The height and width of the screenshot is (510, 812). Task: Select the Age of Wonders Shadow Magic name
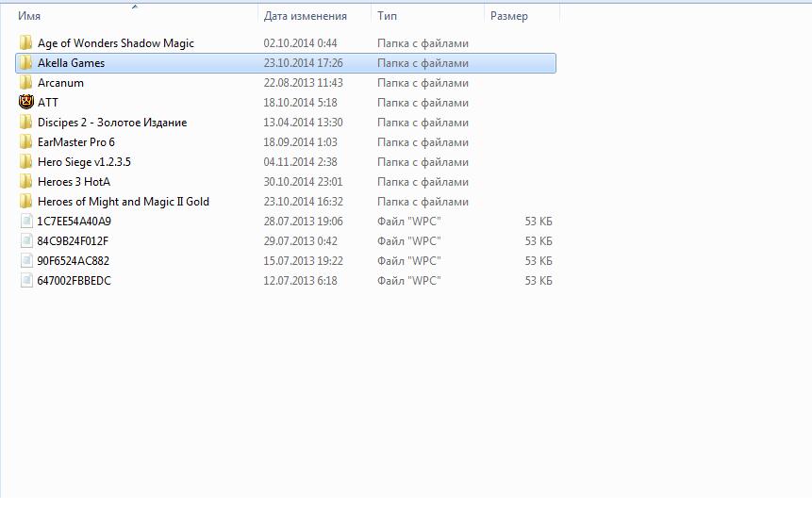click(x=115, y=43)
